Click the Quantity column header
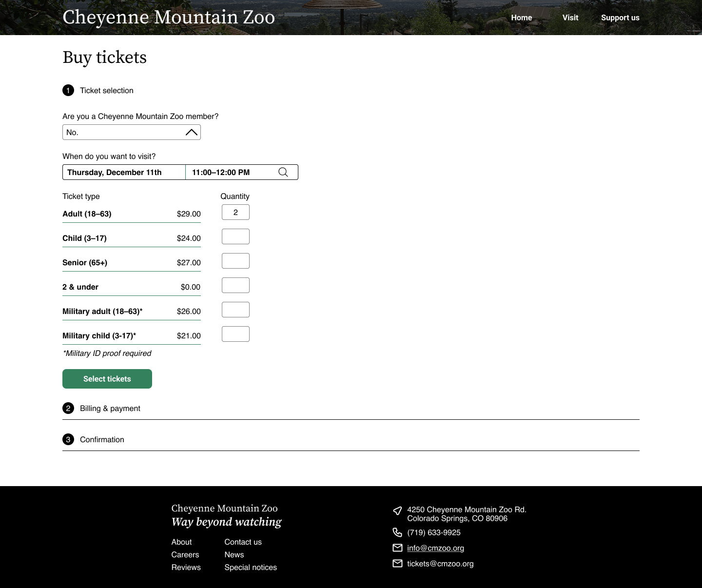Viewport: 702px width, 588px height. click(235, 196)
